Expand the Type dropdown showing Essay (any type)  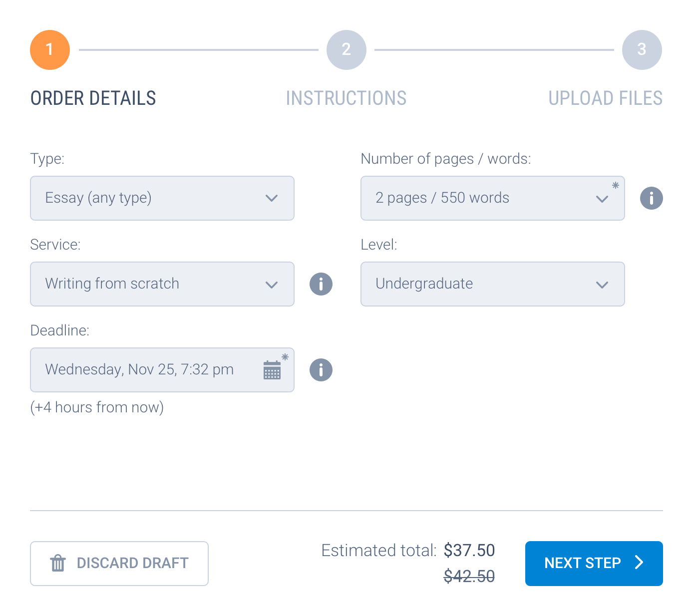[162, 198]
